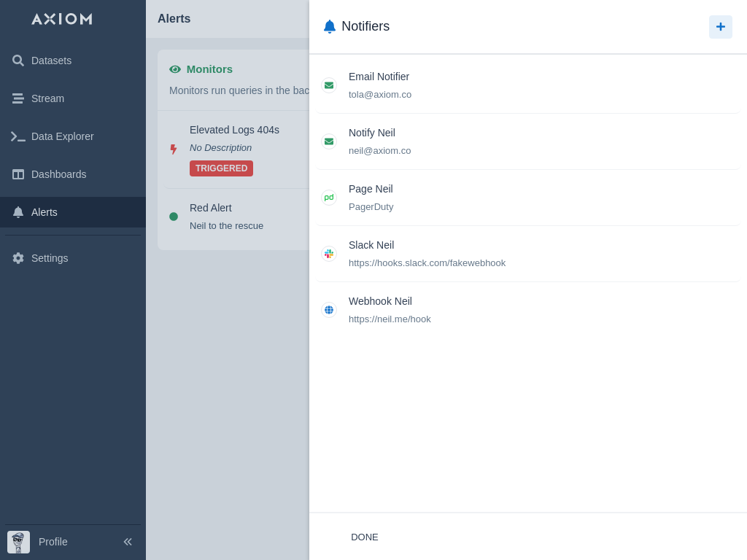
Task: Go to Stream page
Action: (47, 98)
